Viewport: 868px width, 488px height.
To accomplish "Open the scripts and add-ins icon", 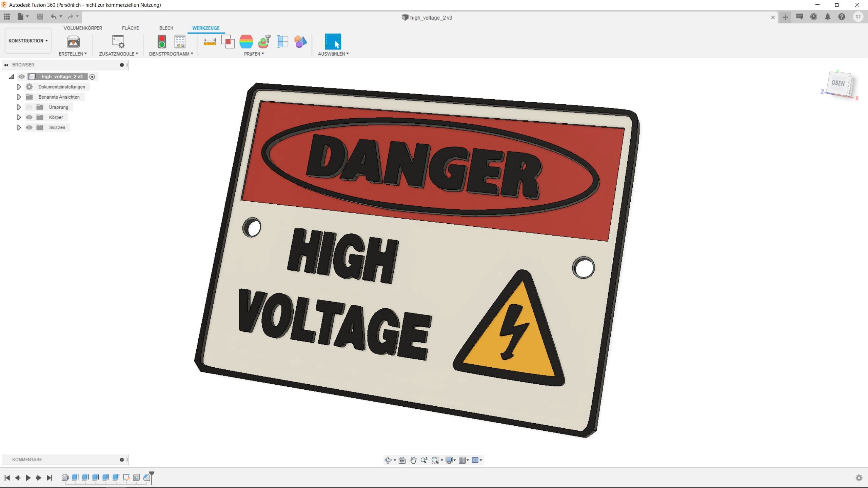I will [118, 42].
